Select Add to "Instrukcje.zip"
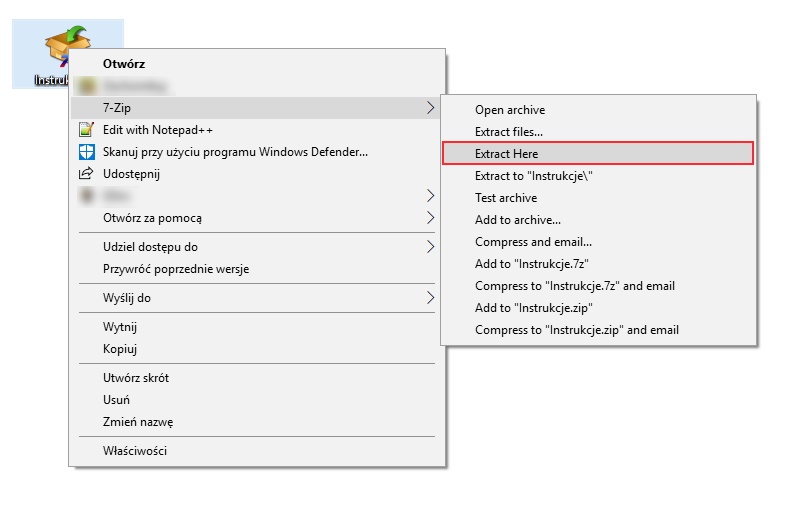 (533, 308)
